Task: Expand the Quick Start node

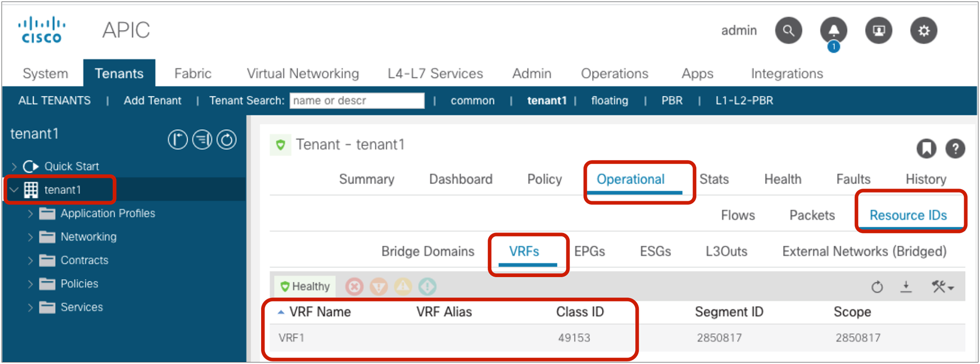Action: point(14,166)
